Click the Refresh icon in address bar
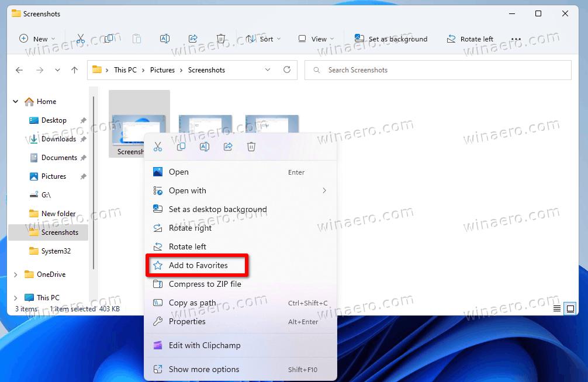Image resolution: width=588 pixels, height=382 pixels. 287,70
